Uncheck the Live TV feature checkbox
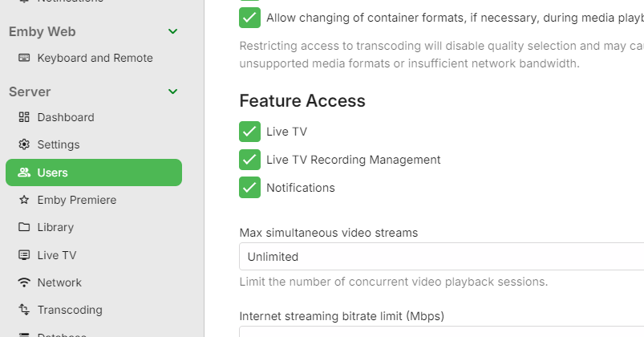This screenshot has height=337, width=644. pyautogui.click(x=250, y=132)
